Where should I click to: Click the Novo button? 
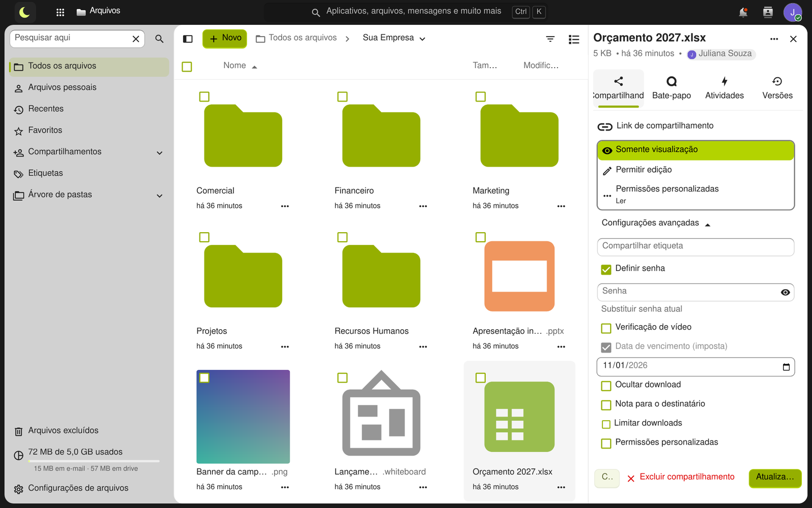point(225,39)
